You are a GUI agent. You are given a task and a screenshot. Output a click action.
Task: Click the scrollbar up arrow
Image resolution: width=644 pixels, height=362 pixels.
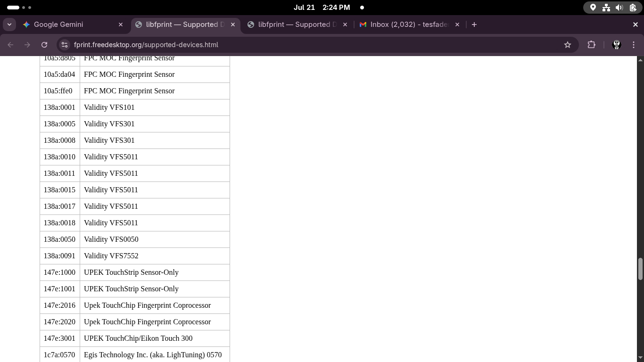(x=640, y=60)
